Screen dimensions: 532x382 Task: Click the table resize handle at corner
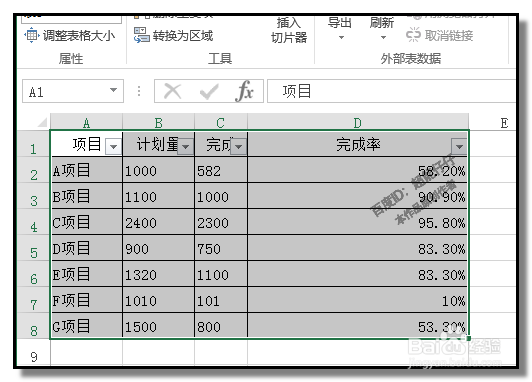click(x=469, y=338)
